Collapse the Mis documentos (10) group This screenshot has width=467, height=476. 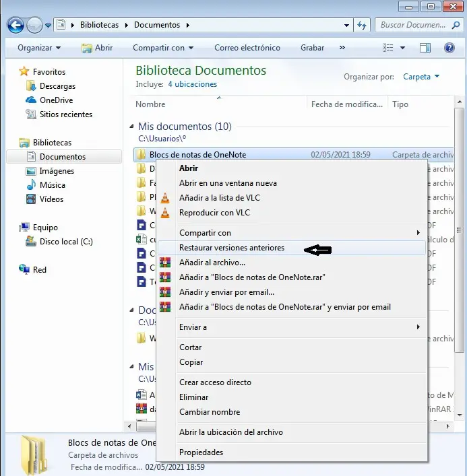click(x=131, y=126)
